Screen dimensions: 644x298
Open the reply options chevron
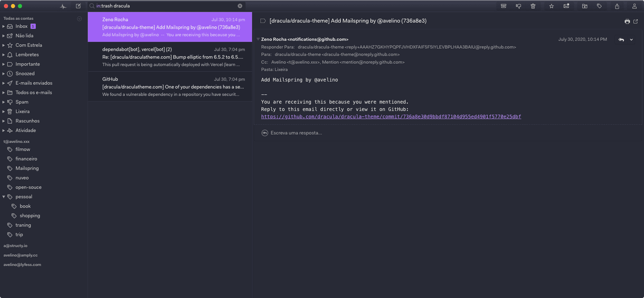tap(632, 40)
